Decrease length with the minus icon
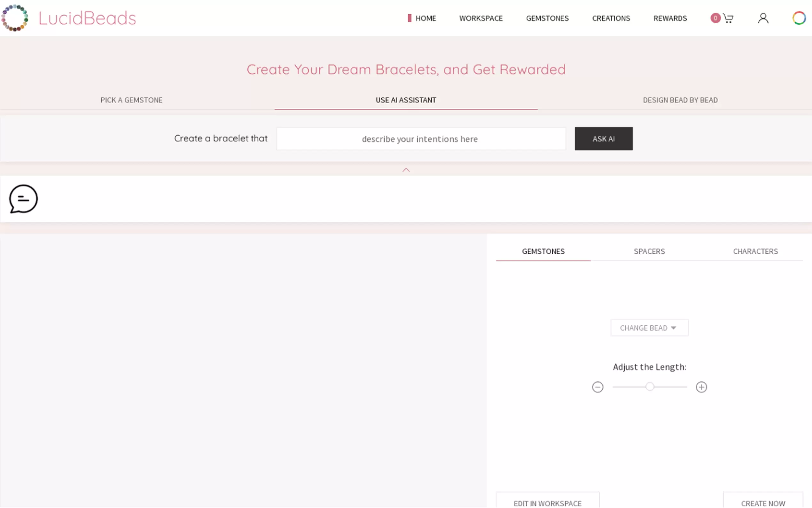The height and width of the screenshot is (508, 812). (x=597, y=387)
